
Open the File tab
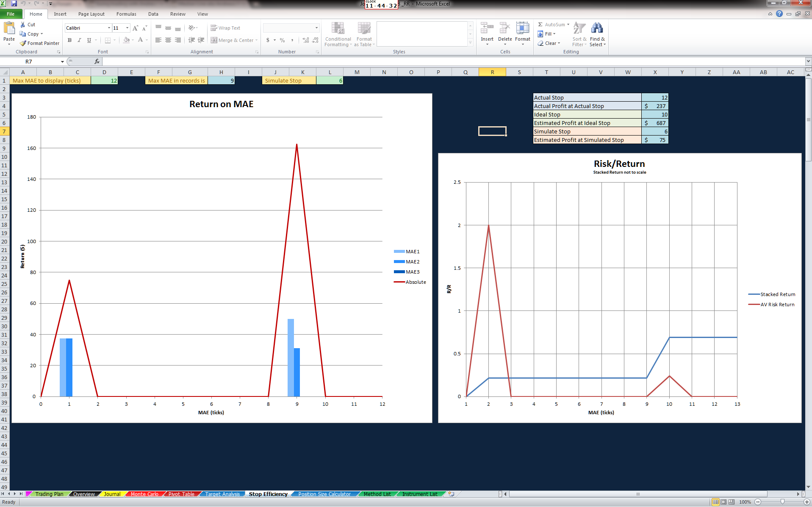(11, 14)
